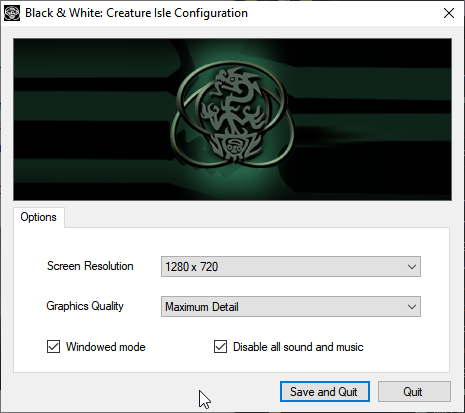Click the Black & White title bar app icon
Screen dimensions: 465x413
[12, 13]
